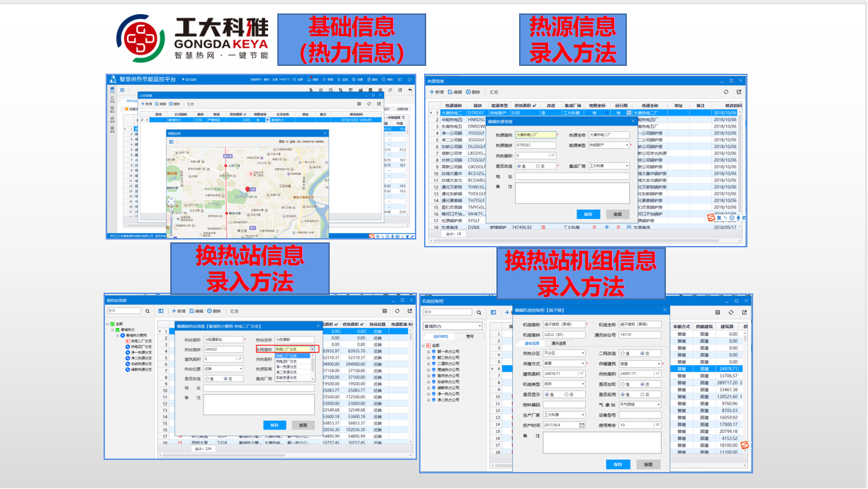The image size is (868, 489).
Task: Open the calendar icon beside 投产时间 field
Action: 582,425
